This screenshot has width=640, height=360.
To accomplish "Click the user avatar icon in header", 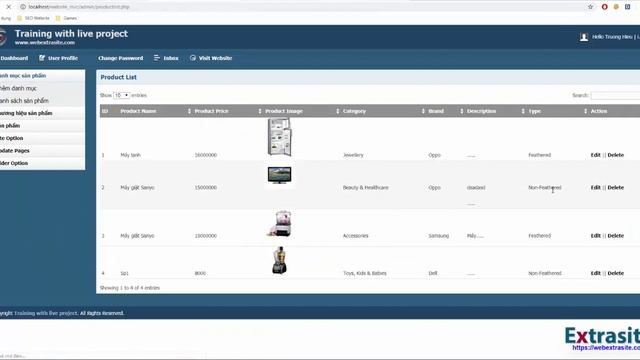I will pos(584,37).
